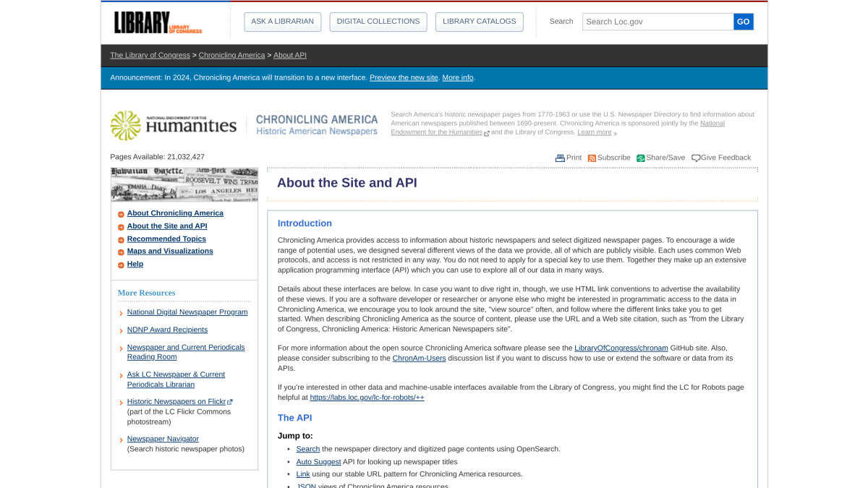Screen dimensions: 868x488
Task: Open About Chronicling America sidebar link
Action: [175, 213]
